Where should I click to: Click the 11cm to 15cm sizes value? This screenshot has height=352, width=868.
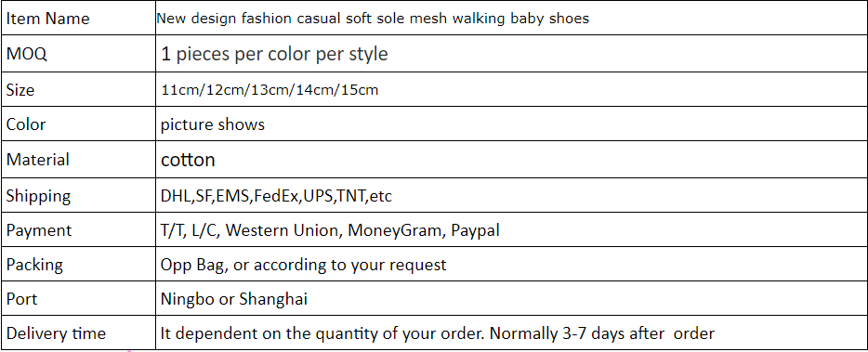tap(270, 90)
